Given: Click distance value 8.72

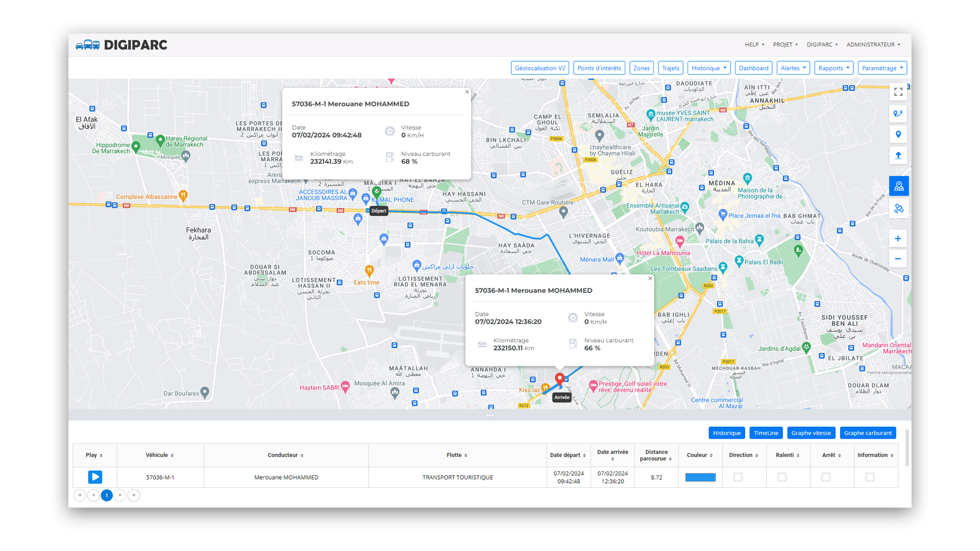Looking at the screenshot, I should coord(656,478).
